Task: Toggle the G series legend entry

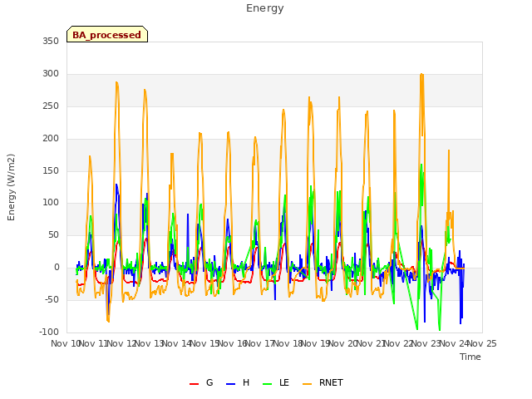Action: pyautogui.click(x=201, y=382)
